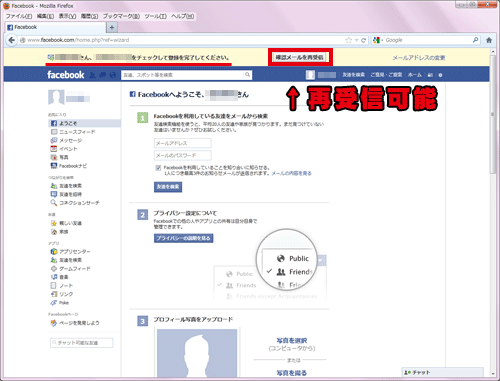Open コネクションサーチ in the sidebar

[x=75, y=203]
